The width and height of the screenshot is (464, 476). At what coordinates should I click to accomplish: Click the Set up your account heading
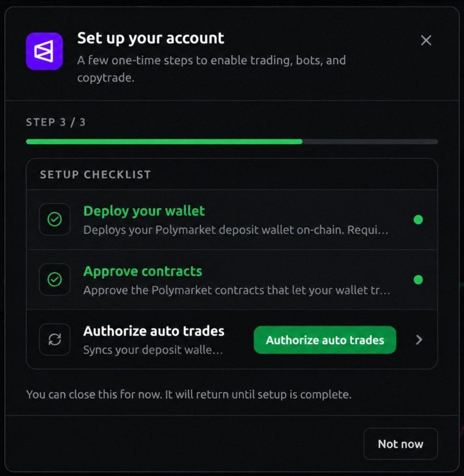(150, 38)
